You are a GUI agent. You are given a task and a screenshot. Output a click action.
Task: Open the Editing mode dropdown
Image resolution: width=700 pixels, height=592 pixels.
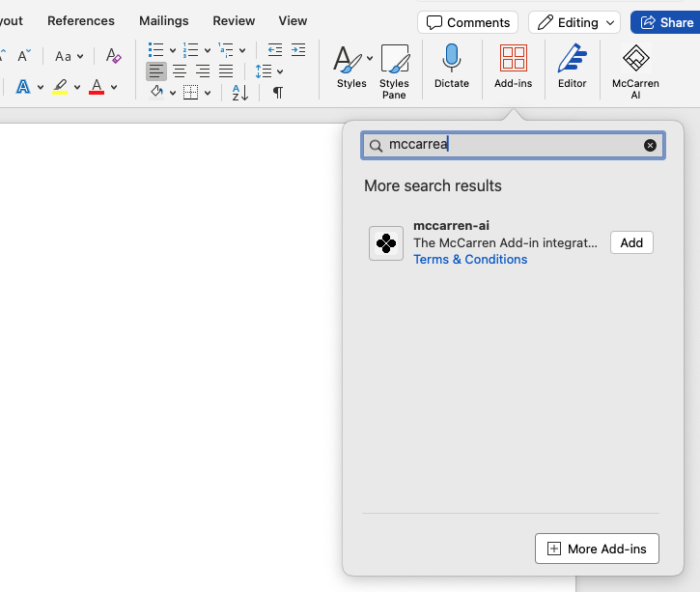[x=574, y=22]
